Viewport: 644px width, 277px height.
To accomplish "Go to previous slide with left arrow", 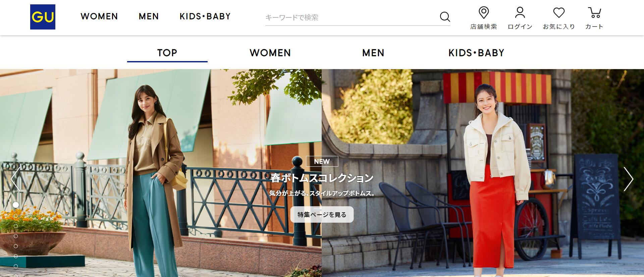I will click(15, 179).
